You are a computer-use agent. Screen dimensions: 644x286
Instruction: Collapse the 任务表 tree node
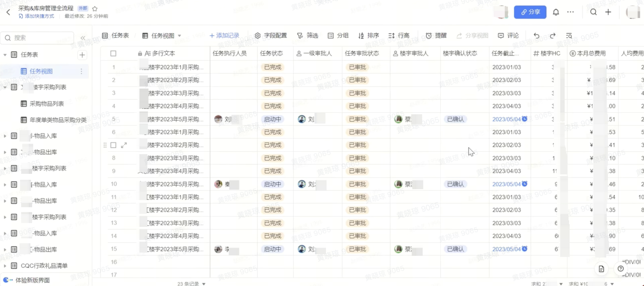pyautogui.click(x=5, y=55)
